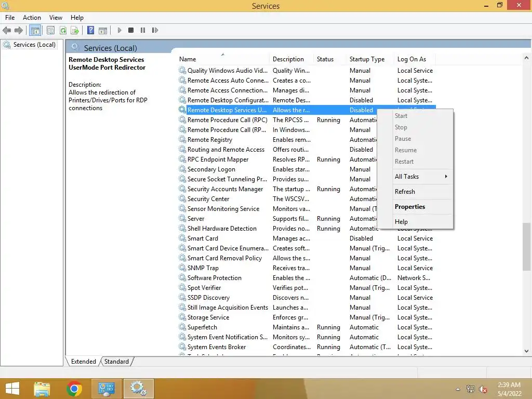532x399 pixels.
Task: Open File Explorer from the taskbar
Action: click(x=42, y=389)
